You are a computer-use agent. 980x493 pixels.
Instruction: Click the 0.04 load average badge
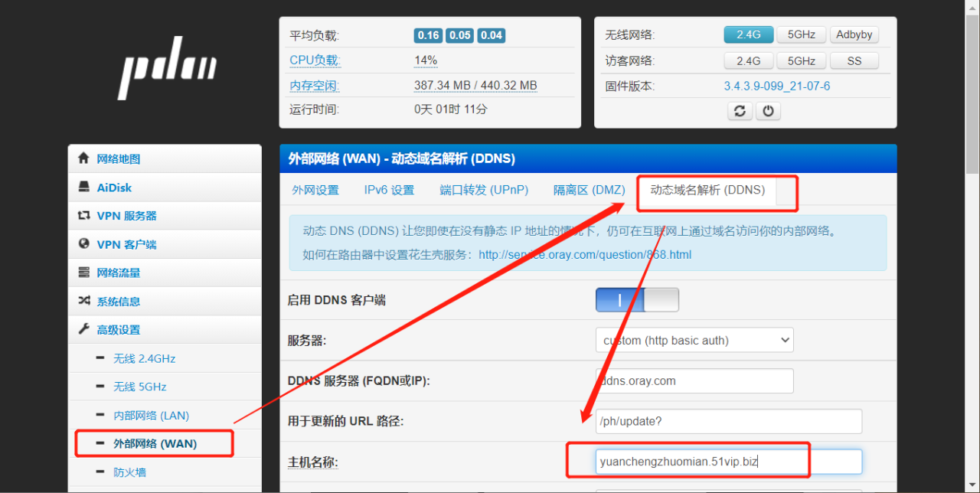492,35
